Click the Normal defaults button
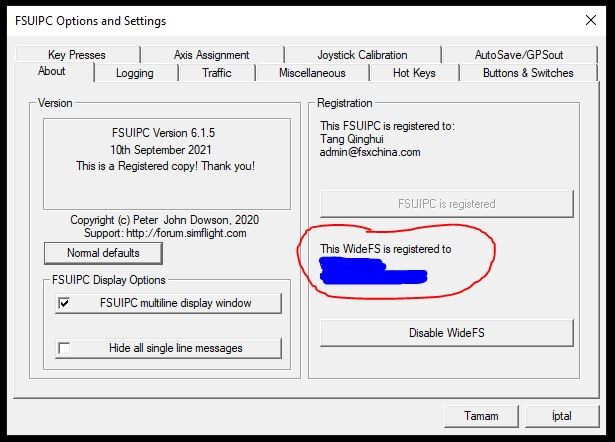The height and width of the screenshot is (442, 615). 103,253
